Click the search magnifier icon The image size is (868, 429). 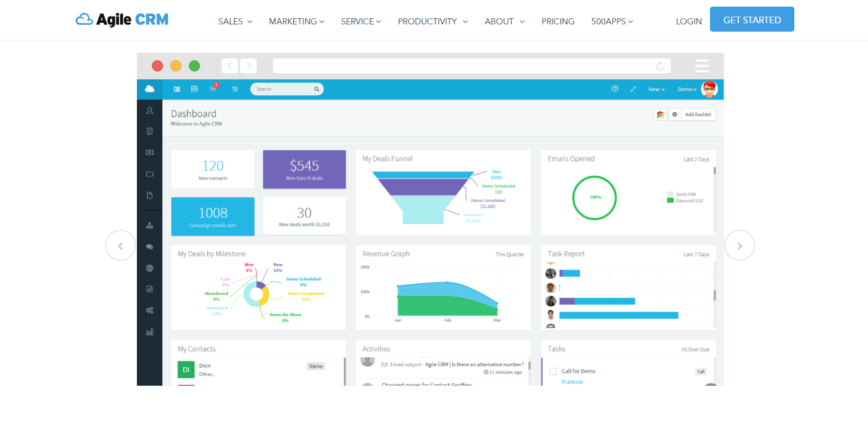pyautogui.click(x=316, y=89)
